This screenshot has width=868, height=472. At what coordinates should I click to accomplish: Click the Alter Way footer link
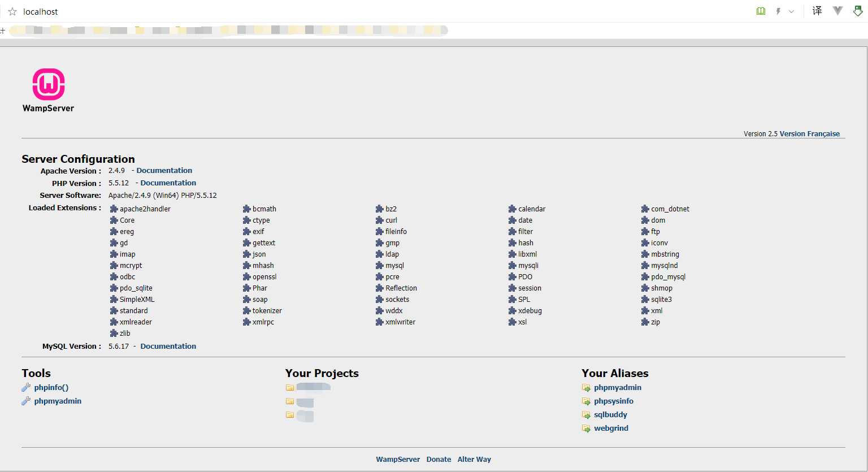pyautogui.click(x=474, y=460)
